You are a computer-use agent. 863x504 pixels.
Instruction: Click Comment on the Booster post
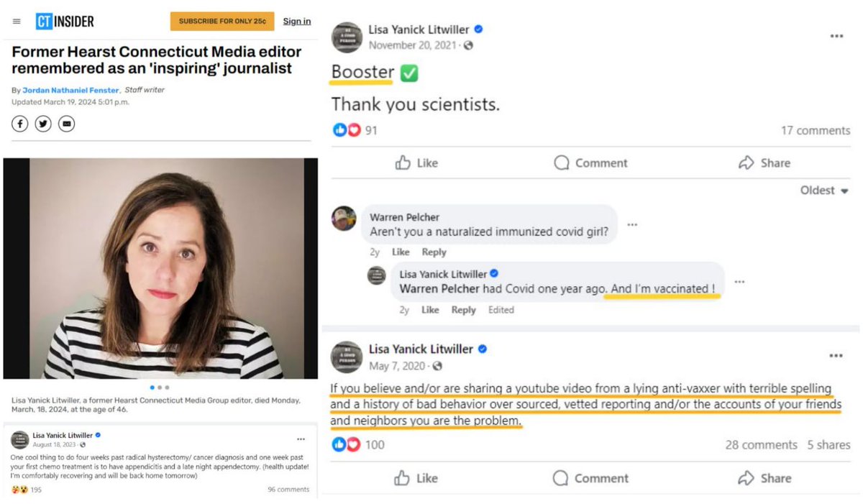pyautogui.click(x=590, y=163)
